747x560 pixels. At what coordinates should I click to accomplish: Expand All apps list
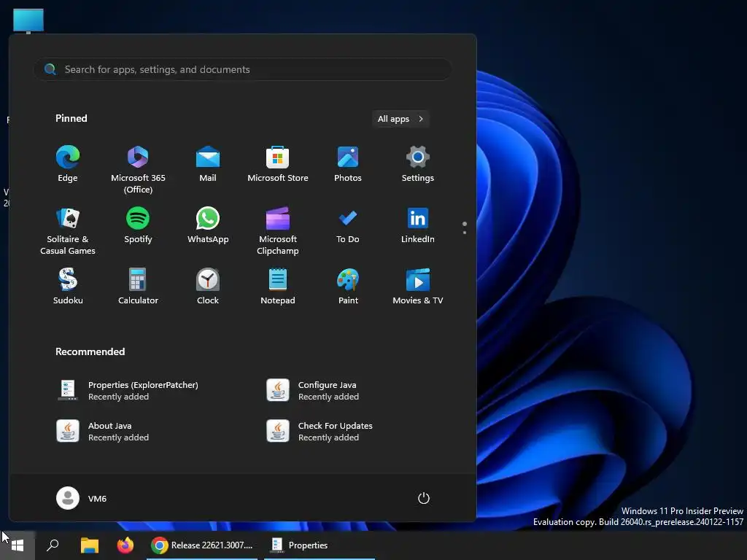[400, 119]
